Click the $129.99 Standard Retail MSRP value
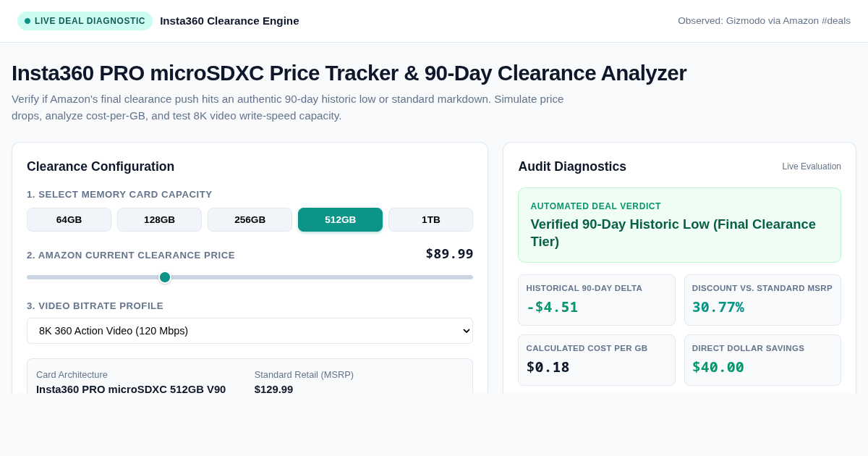The height and width of the screenshot is (456, 868). 273,389
